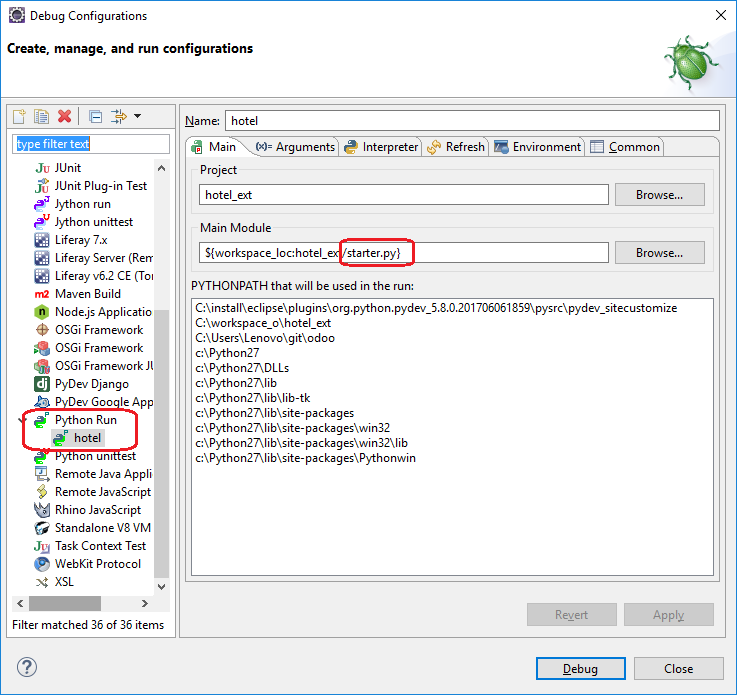Viewport: 737px width, 695px height.
Task: Click Browse next to Main Module field
Action: [x=659, y=253]
